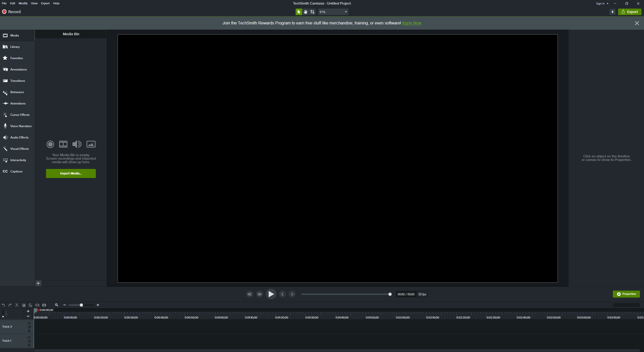Viewport: 644px width, 352px height.
Task: Follow the Apply Now link
Action: click(x=412, y=23)
